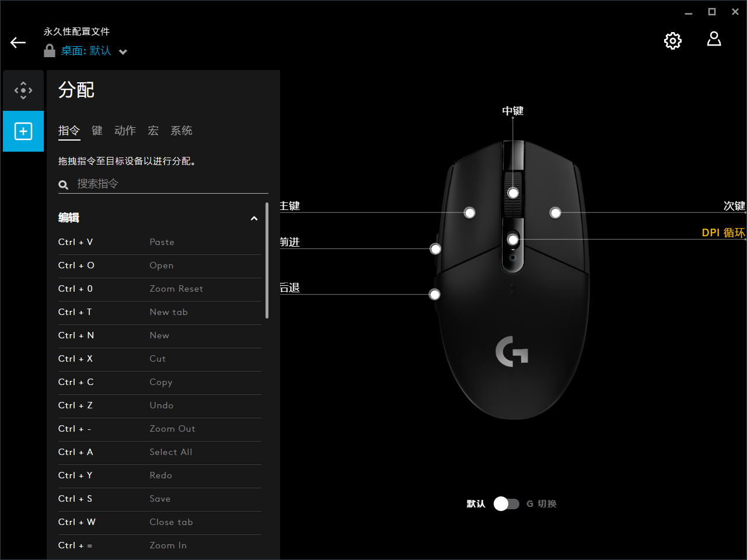Screen dimensions: 747x560
Task: Select the Ctrl + X Cut command
Action: (160, 359)
